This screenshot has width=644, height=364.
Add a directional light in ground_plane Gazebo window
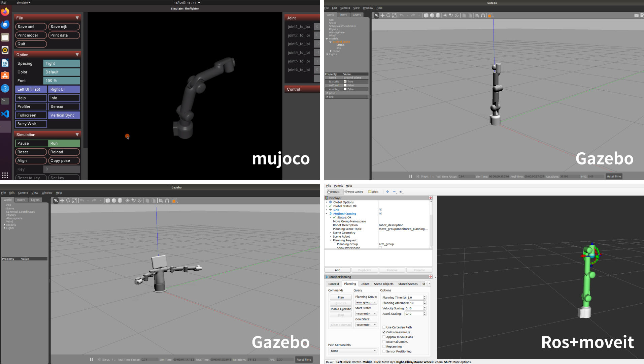(457, 15)
